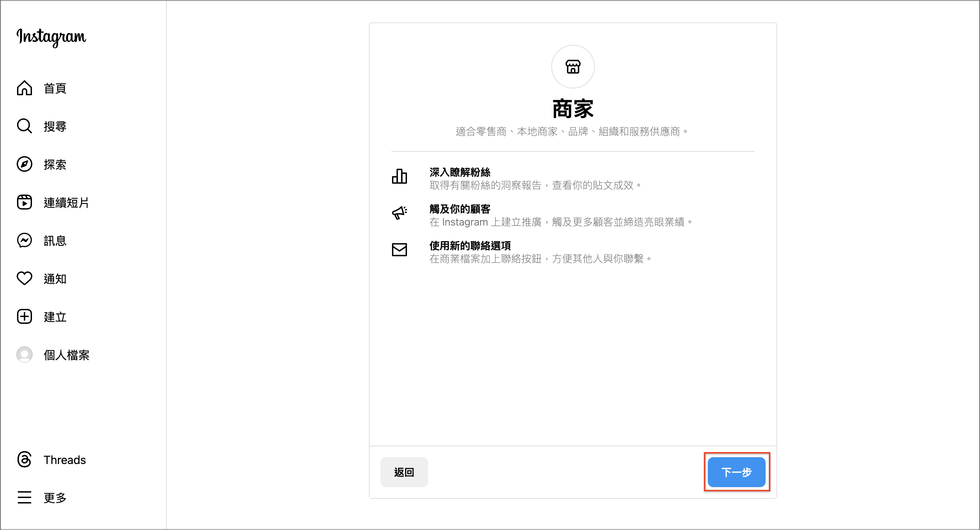Click the hamburger icon beside 更多

(24, 497)
